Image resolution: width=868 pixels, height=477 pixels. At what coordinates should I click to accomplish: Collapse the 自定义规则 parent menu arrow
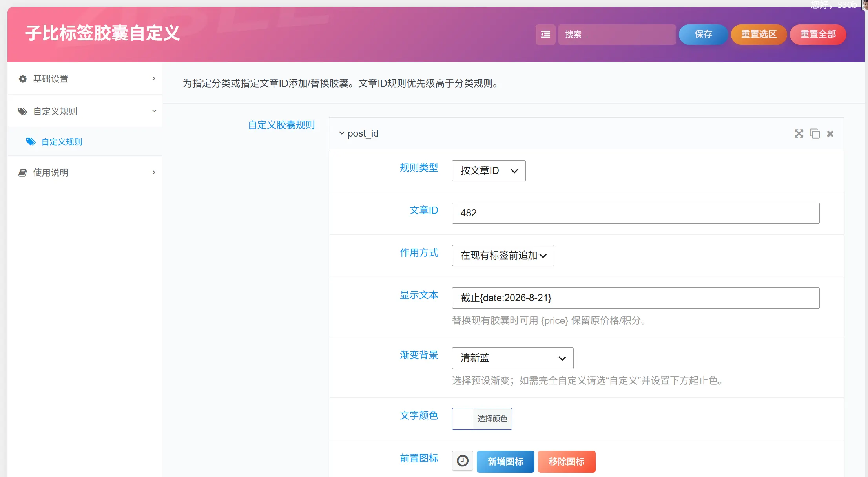(x=154, y=111)
